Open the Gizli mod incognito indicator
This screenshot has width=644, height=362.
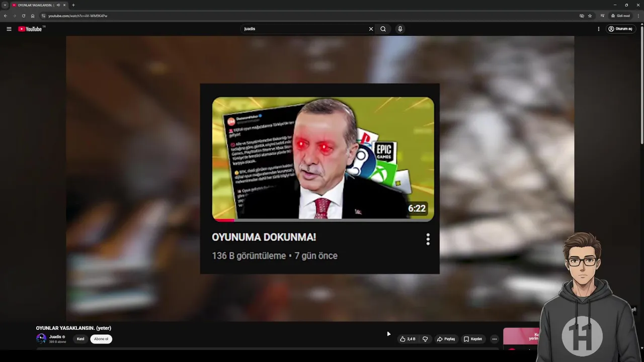(x=620, y=16)
